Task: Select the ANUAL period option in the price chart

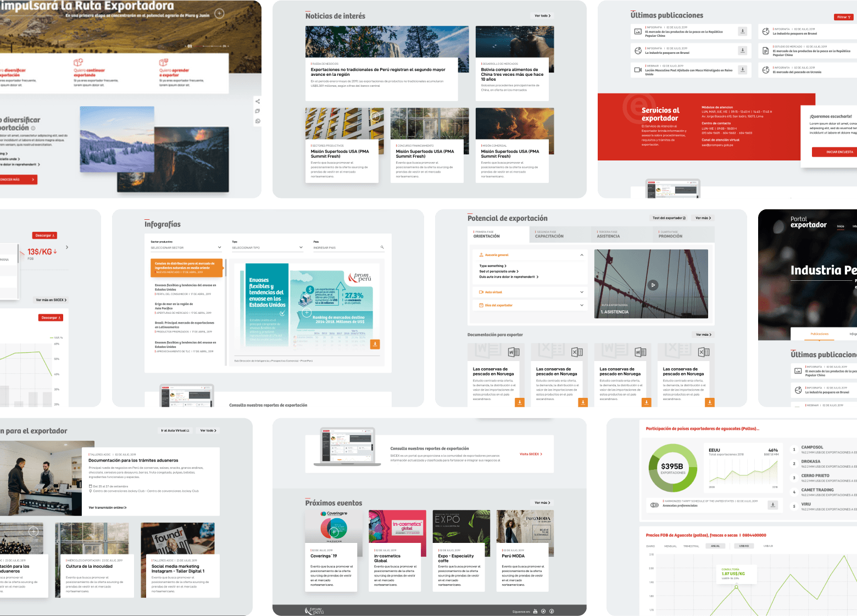Action: [x=715, y=546]
